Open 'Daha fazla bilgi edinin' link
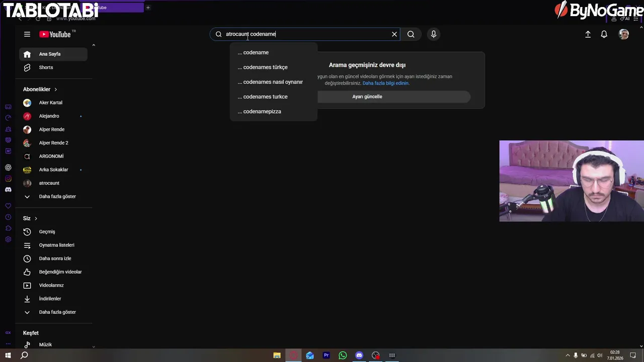 pos(385,83)
